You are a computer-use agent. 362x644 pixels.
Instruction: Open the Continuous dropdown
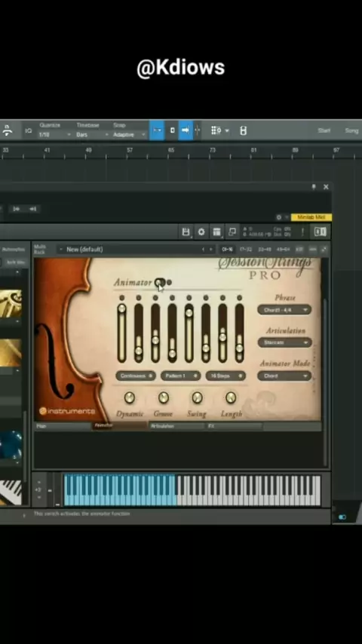click(x=136, y=376)
